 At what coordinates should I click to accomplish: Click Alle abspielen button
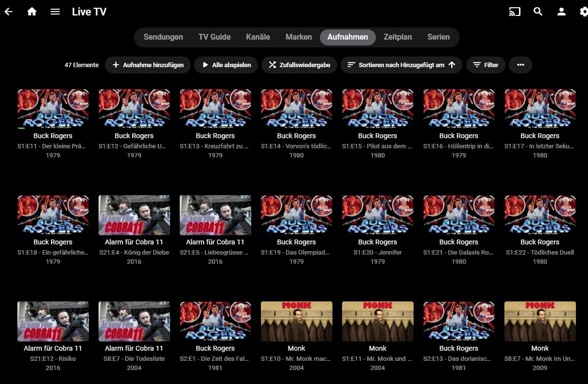226,65
